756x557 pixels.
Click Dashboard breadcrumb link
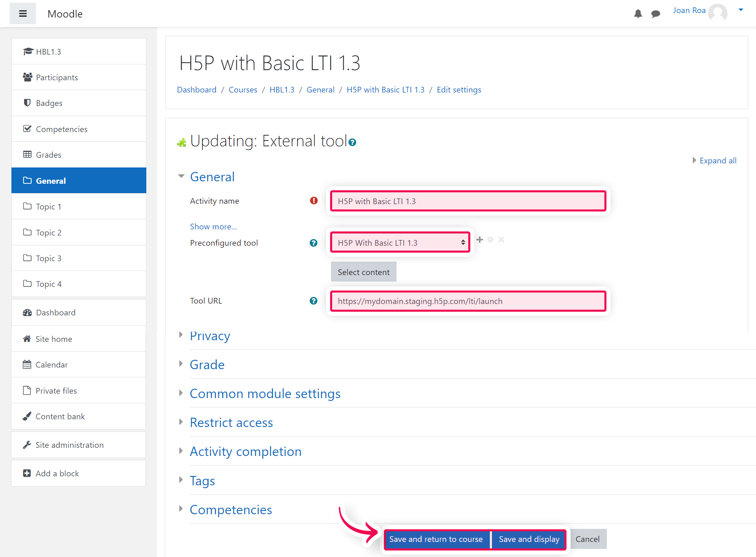tap(196, 90)
